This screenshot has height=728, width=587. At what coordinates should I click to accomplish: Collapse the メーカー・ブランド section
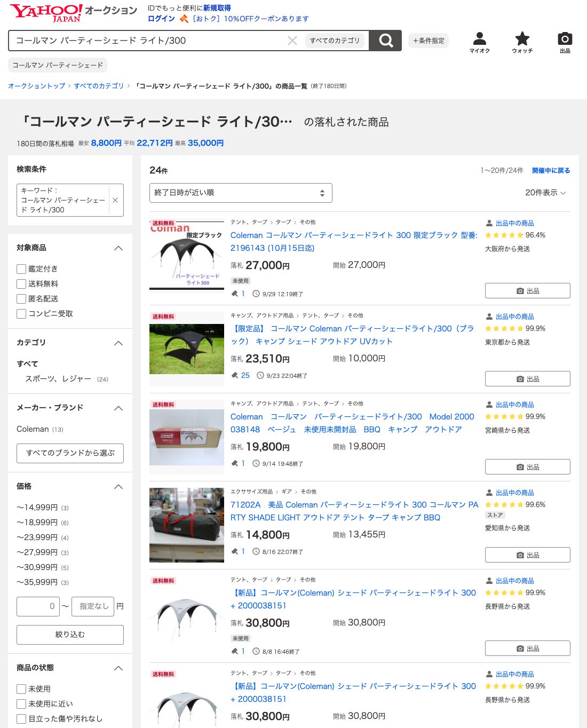coord(118,408)
